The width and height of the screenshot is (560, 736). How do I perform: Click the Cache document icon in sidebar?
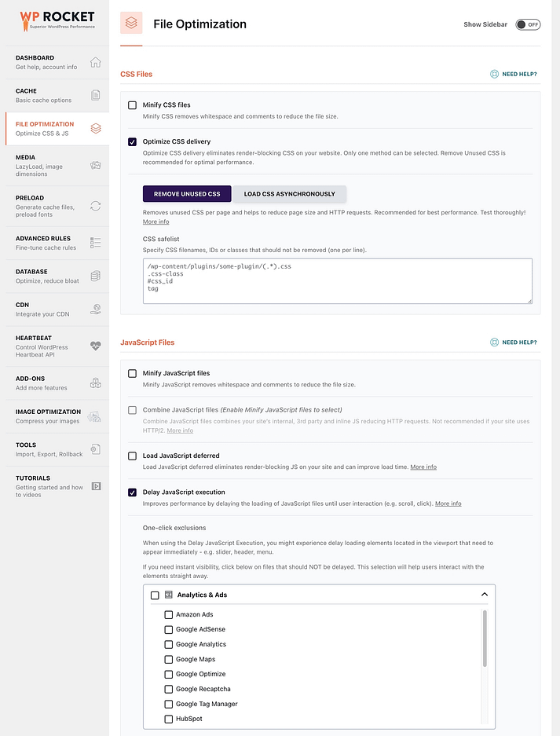pyautogui.click(x=95, y=96)
